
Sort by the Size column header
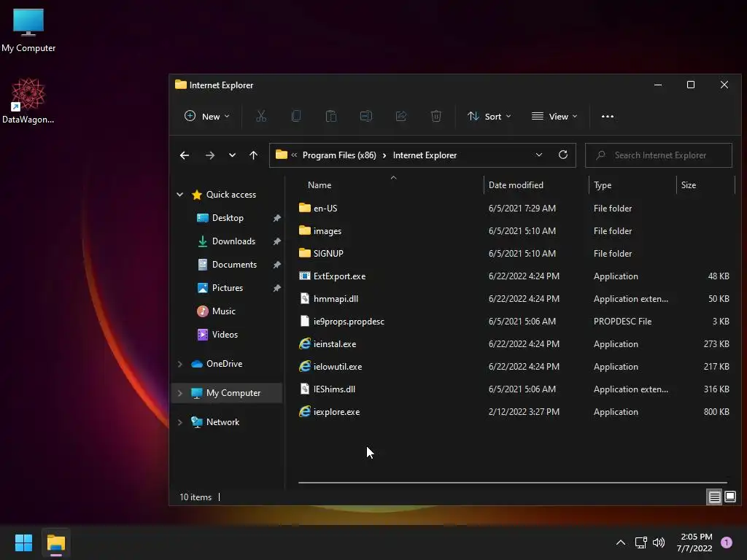point(689,184)
